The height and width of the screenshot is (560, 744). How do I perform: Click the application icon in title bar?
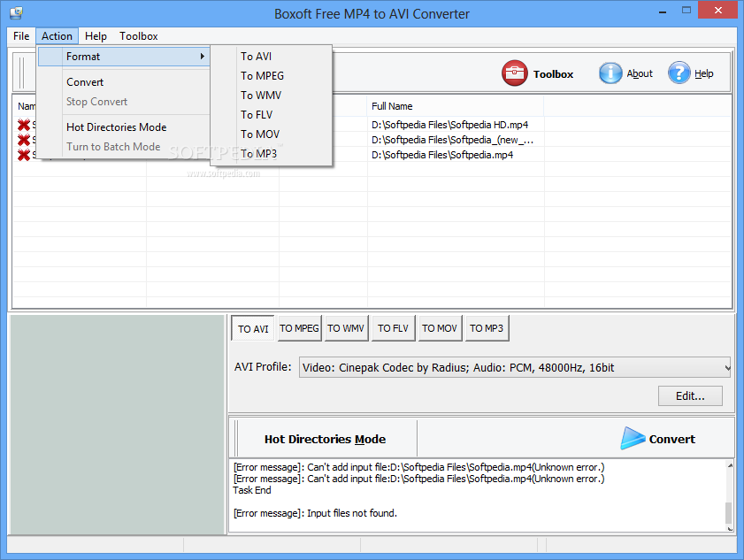(x=16, y=12)
